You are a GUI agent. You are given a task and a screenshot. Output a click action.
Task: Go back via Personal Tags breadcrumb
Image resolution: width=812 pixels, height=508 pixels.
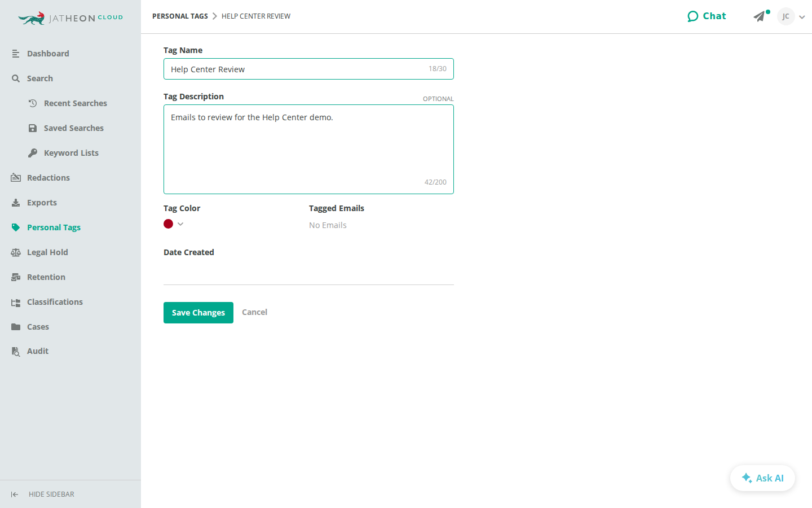(180, 16)
